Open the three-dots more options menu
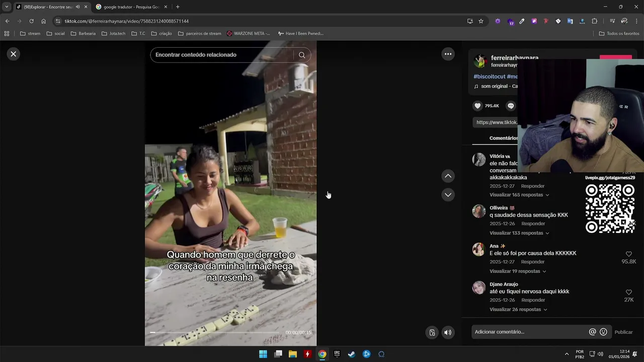The image size is (644, 362). [x=448, y=54]
